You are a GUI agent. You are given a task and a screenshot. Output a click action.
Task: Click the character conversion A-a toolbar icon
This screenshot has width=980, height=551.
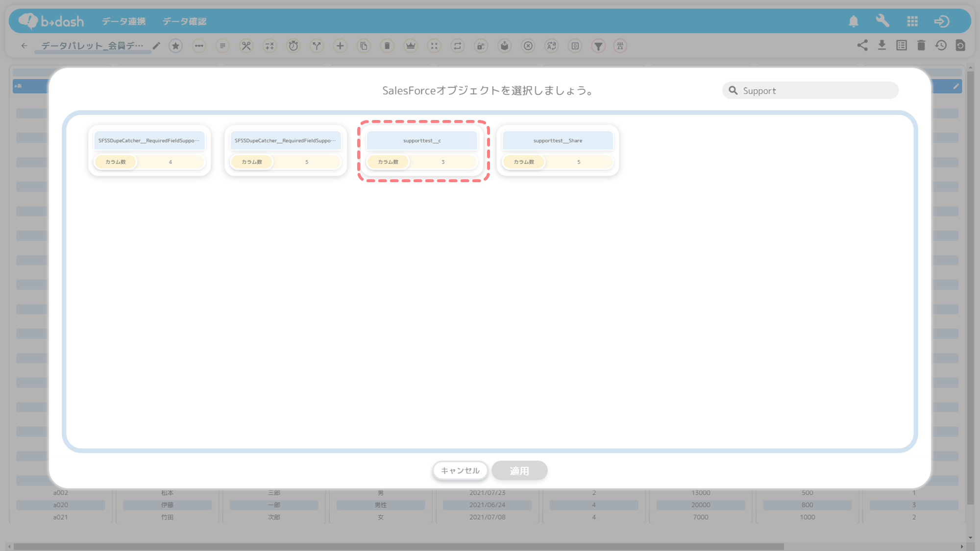pyautogui.click(x=552, y=46)
